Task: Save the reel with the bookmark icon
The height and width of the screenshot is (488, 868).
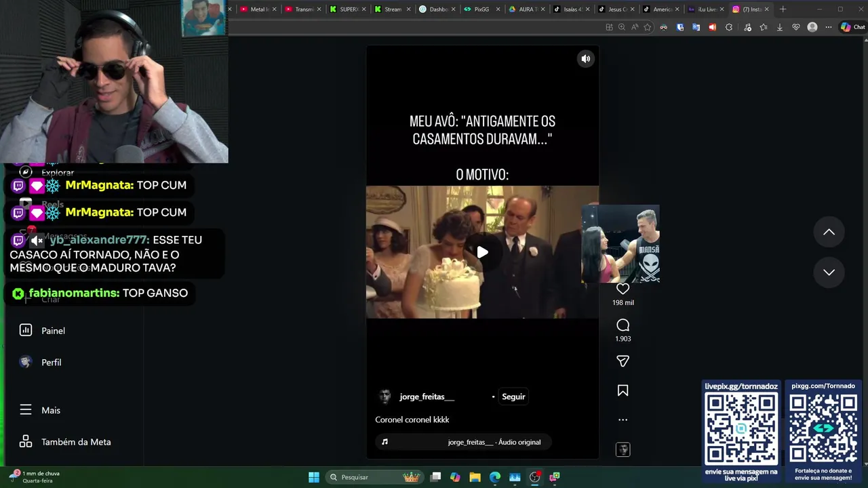Action: 623,390
